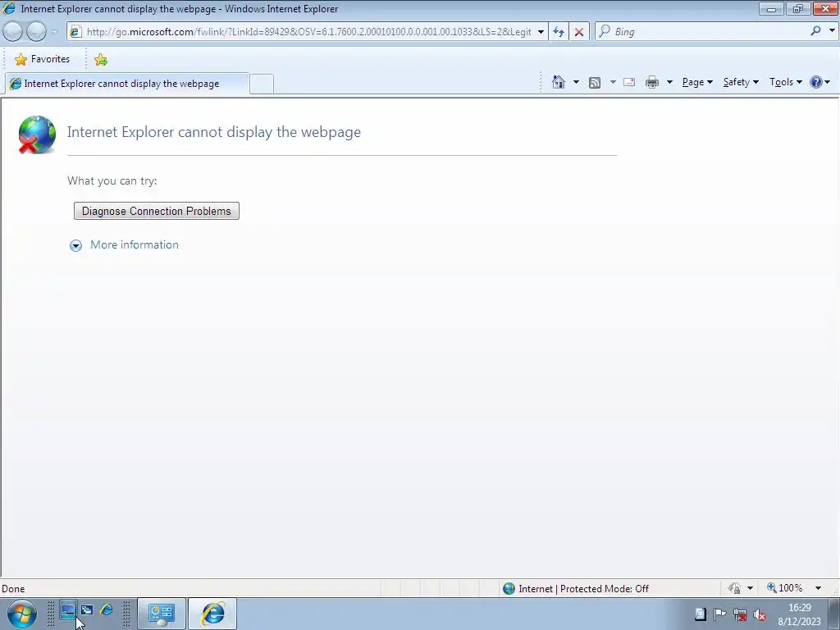This screenshot has height=630, width=840.
Task: Click the Home page icon
Action: (x=558, y=82)
